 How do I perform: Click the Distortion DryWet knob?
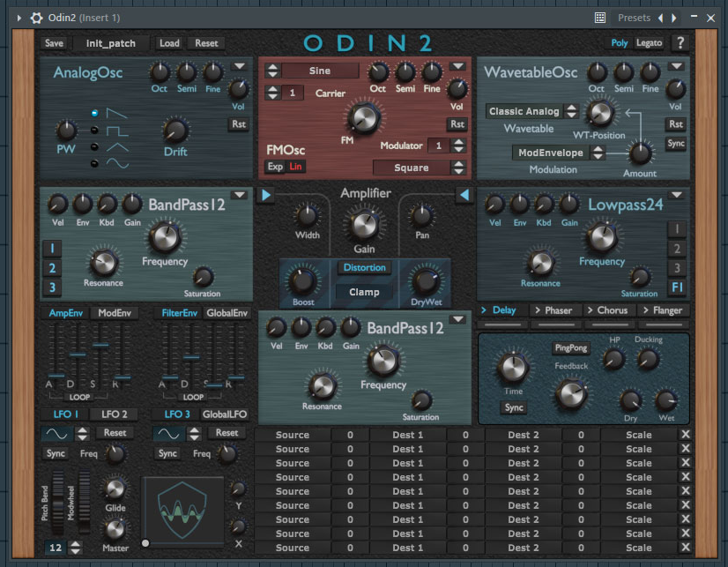click(426, 281)
